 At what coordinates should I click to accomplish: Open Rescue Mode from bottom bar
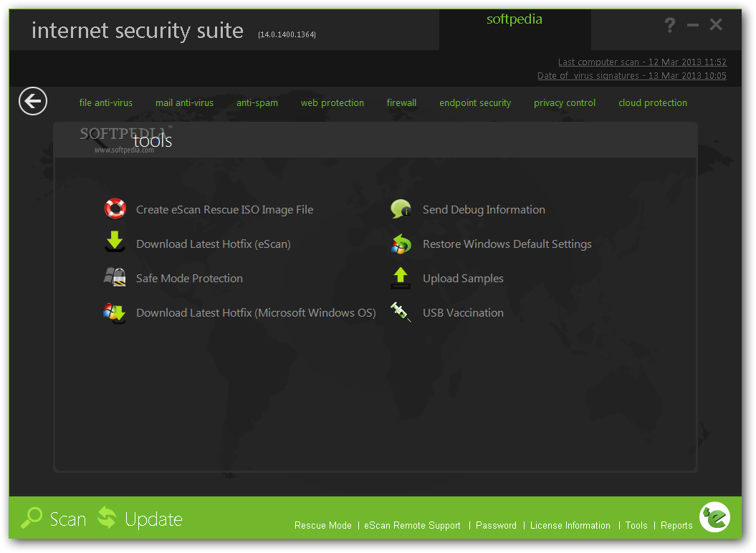323,526
